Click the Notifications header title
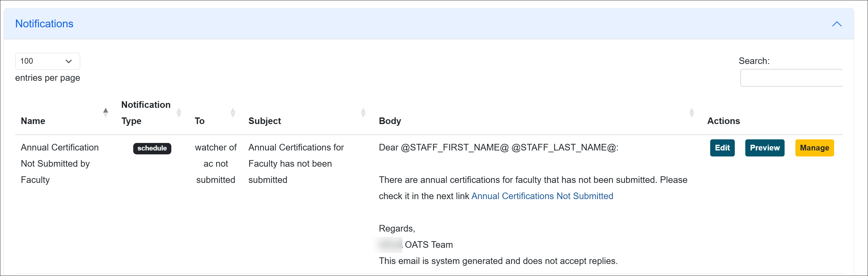Screen dimensions: 868x276 tap(44, 24)
